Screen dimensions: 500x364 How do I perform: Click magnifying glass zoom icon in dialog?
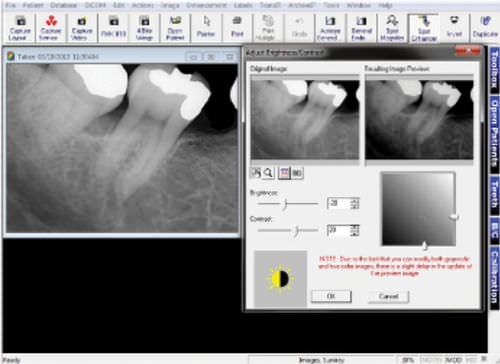click(268, 173)
